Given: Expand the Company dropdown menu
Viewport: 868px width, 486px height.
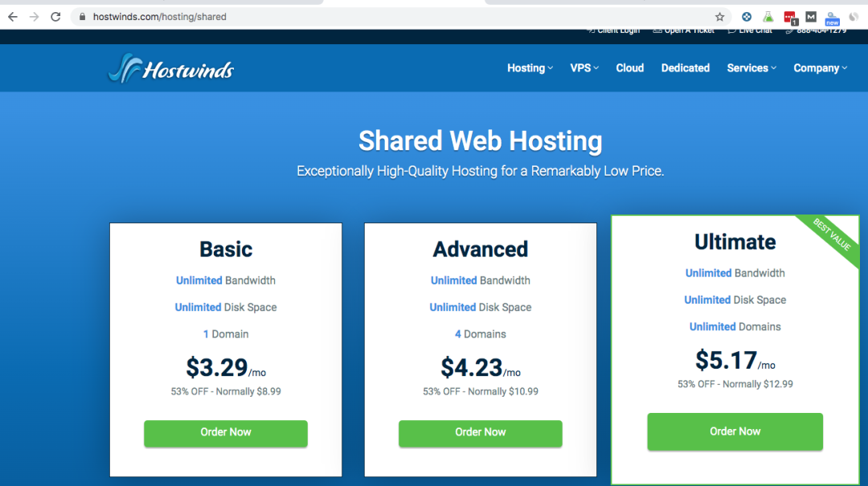Looking at the screenshot, I should pyautogui.click(x=820, y=68).
